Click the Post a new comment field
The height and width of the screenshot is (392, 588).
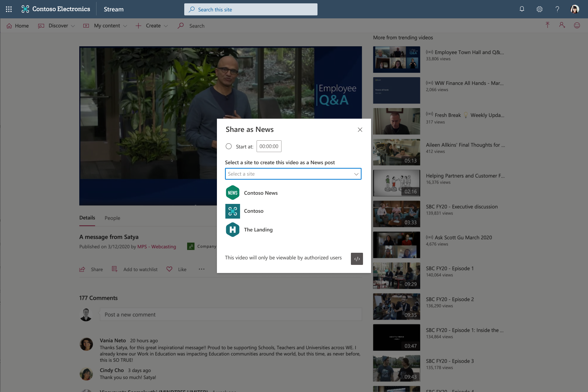(x=231, y=314)
